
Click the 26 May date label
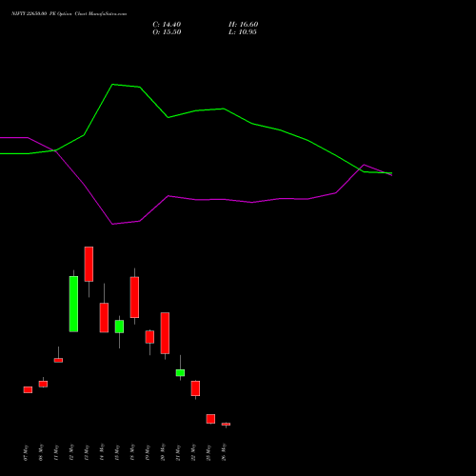click(x=225, y=452)
